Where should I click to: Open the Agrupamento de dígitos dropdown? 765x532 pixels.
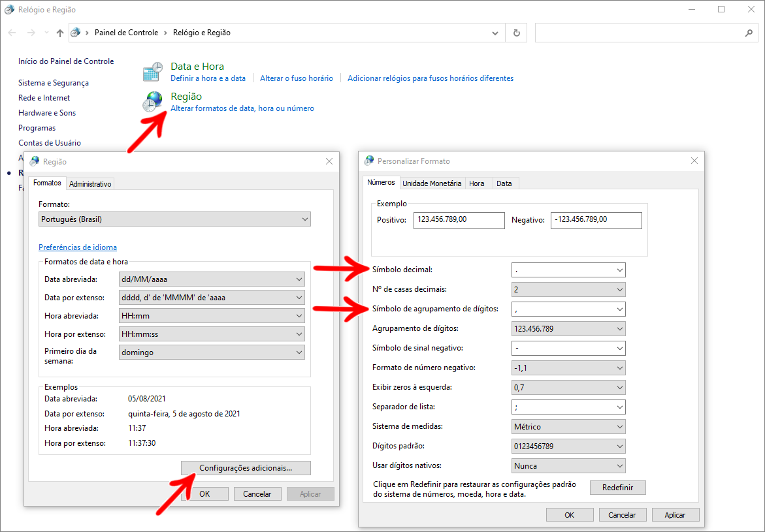coord(568,328)
